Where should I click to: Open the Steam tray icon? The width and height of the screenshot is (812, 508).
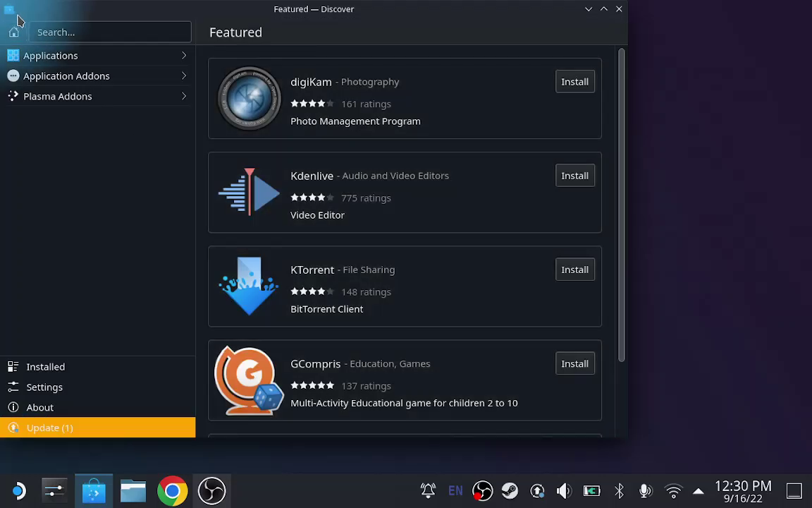coord(510,490)
